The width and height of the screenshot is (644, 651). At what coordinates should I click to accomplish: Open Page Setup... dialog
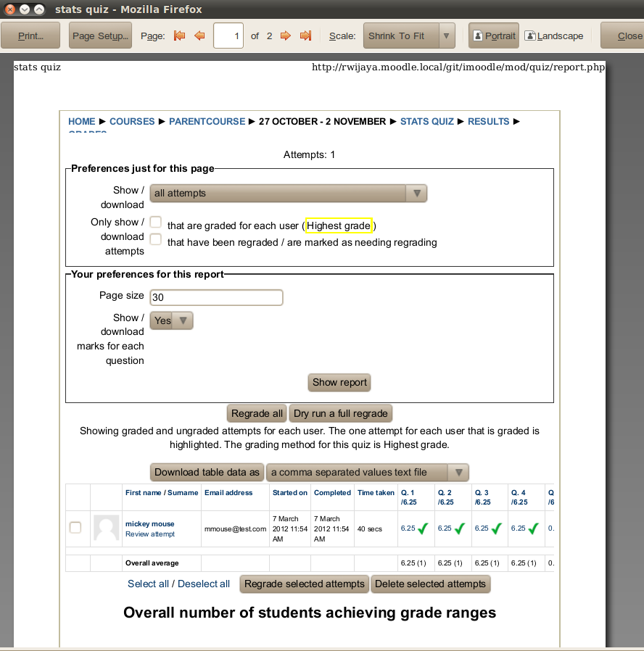click(x=100, y=36)
